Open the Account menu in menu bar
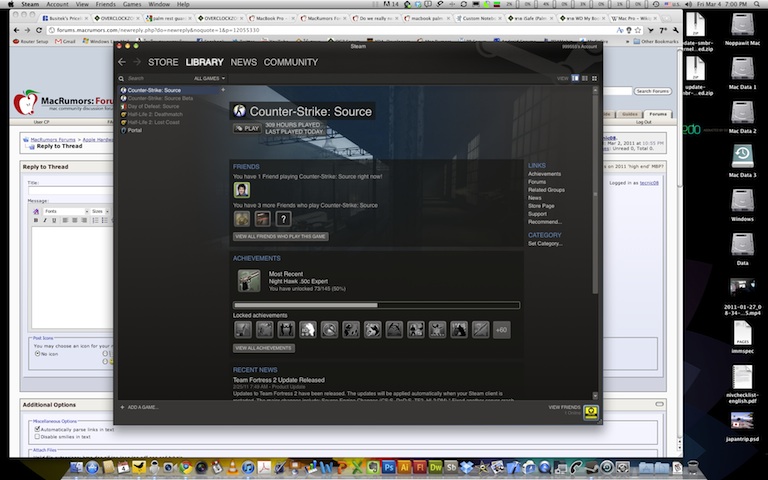Screen dimensions: 768x480 click(x=57, y=4)
